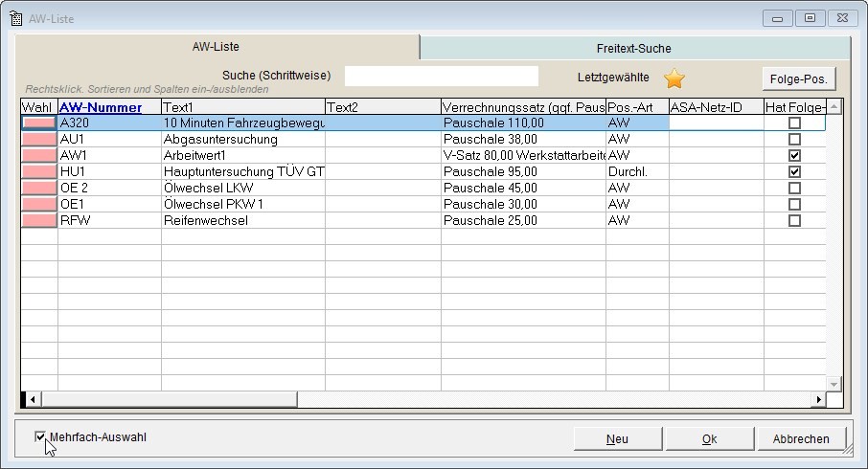Check Hat Folge box for RFW row
The image size is (868, 469).
tap(794, 221)
